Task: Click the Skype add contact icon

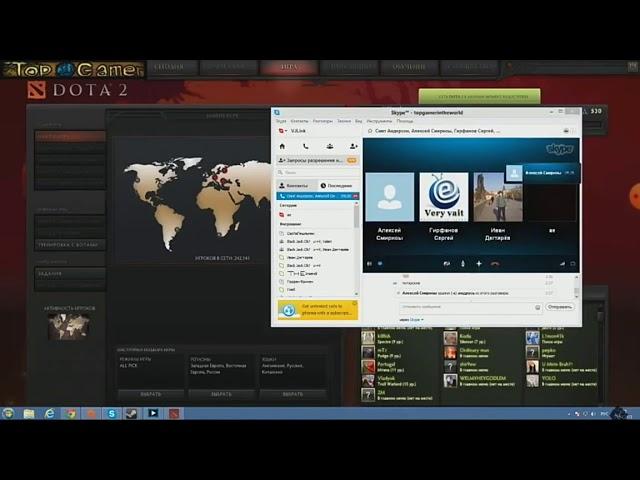Action: [x=353, y=146]
